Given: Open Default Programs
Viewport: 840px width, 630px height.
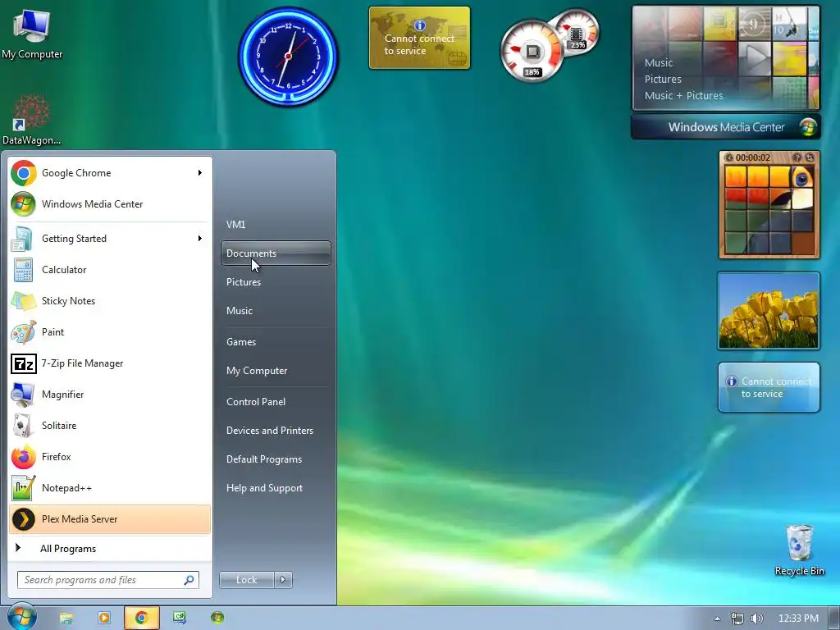Looking at the screenshot, I should 276,459.
